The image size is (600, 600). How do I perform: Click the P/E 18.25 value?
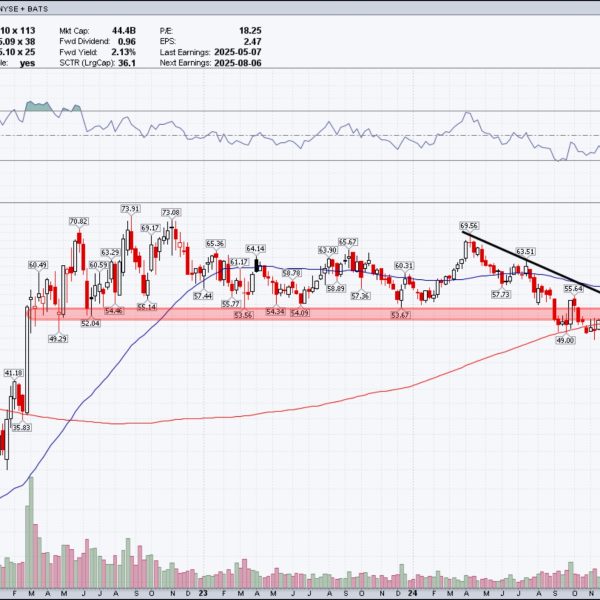[250, 31]
